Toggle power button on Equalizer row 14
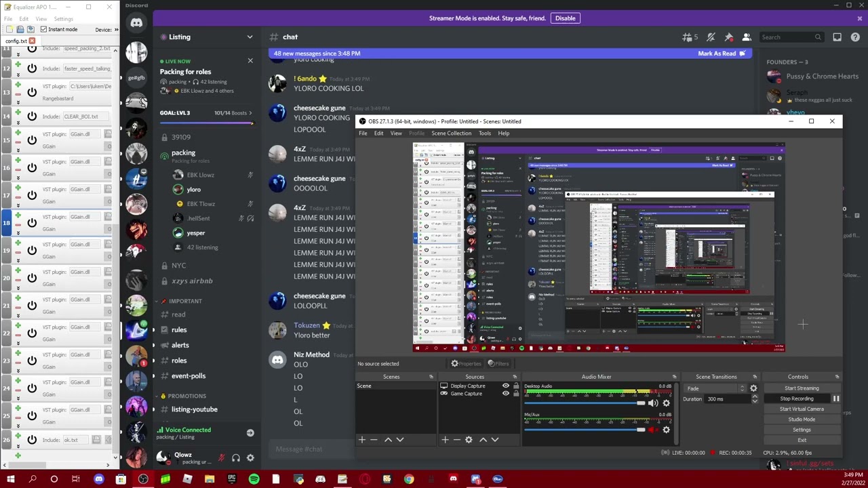 (32, 117)
